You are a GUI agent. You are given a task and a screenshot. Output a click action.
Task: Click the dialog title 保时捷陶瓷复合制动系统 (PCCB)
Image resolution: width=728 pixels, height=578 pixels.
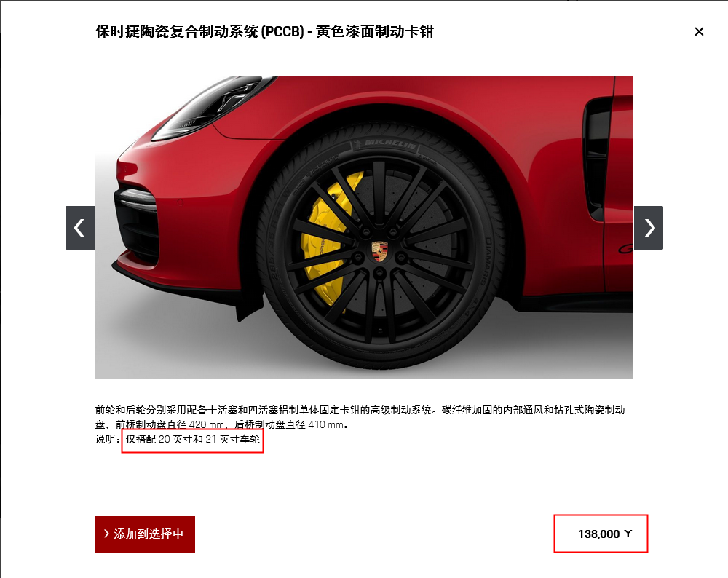199,31
